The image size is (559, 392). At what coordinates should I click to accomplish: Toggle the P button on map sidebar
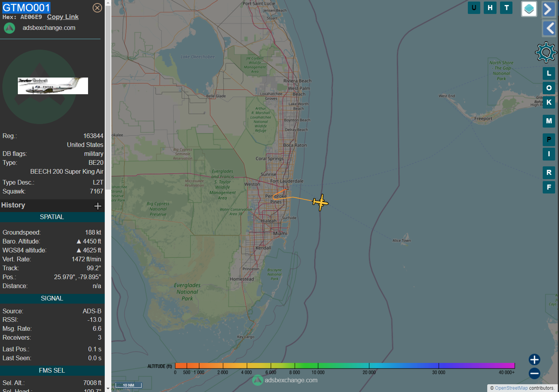coord(549,140)
